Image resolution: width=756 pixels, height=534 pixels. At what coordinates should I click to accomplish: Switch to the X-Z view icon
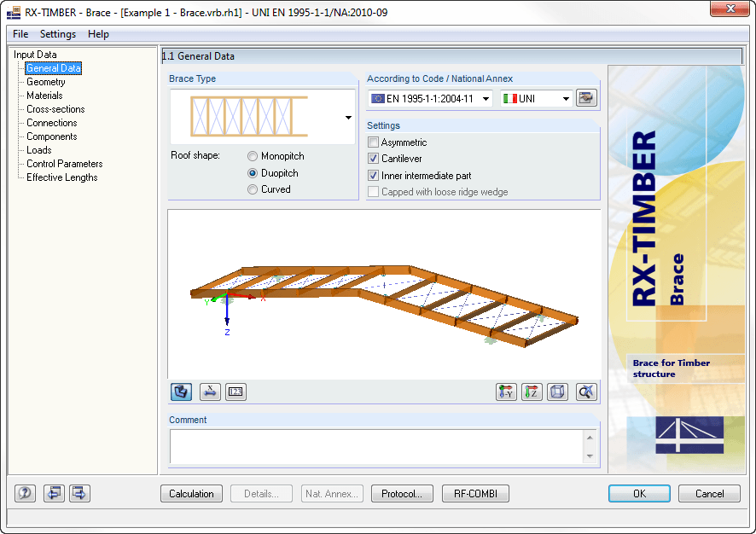point(532,392)
